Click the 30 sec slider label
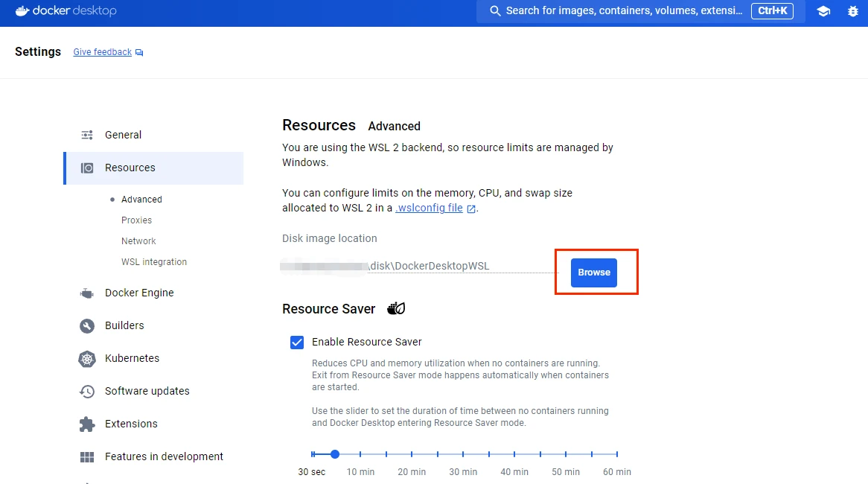This screenshot has height=484, width=868. click(312, 472)
